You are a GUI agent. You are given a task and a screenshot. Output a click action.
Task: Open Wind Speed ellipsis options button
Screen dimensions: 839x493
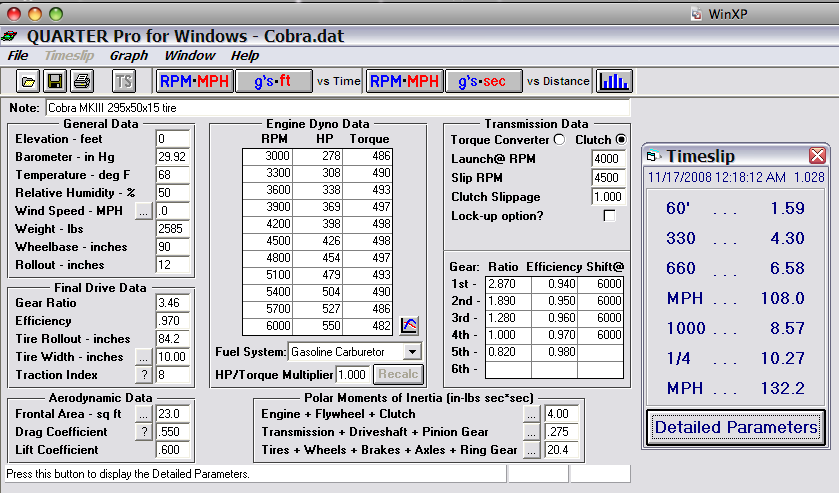(x=143, y=211)
